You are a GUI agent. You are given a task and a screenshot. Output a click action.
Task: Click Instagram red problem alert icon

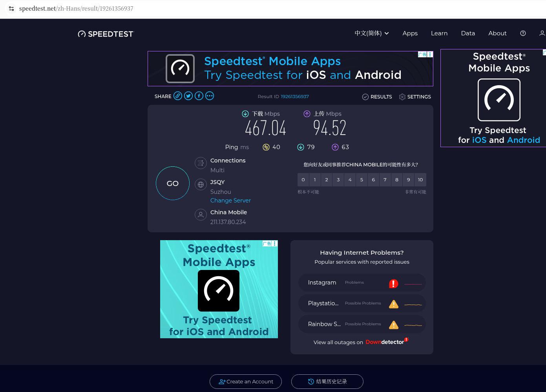tap(394, 284)
